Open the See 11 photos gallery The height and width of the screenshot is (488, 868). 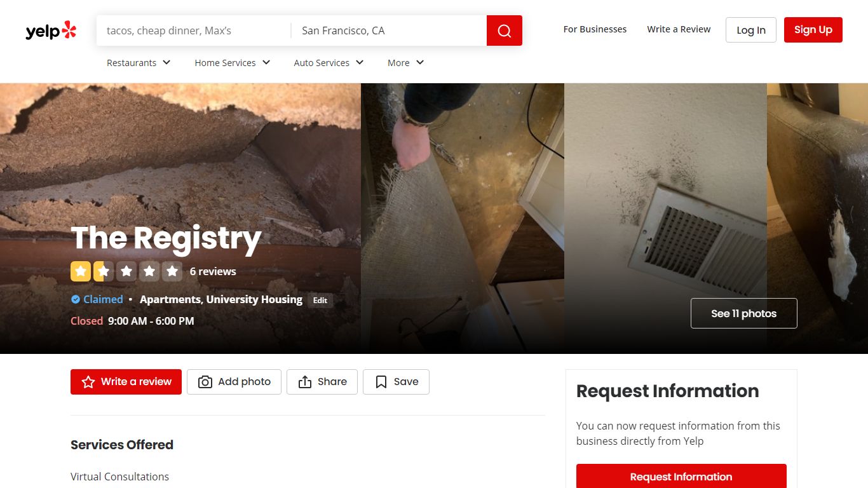(744, 313)
